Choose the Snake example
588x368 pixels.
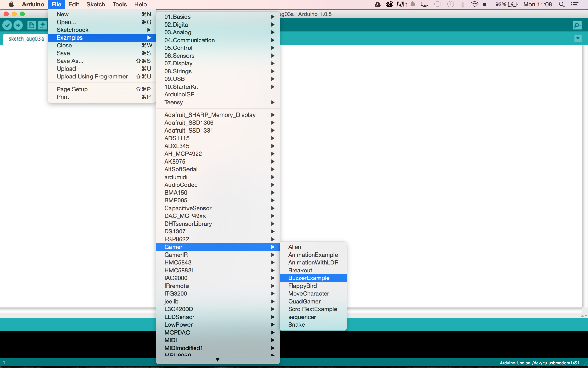296,324
